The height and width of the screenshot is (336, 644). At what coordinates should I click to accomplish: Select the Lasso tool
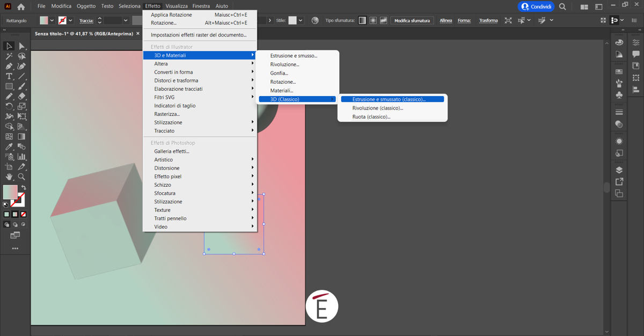[21, 56]
